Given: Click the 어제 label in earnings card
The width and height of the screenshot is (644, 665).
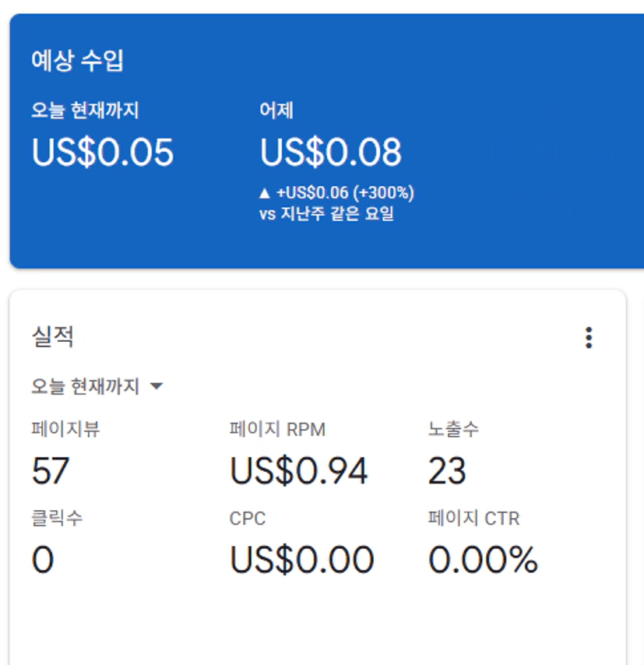Looking at the screenshot, I should 276,111.
